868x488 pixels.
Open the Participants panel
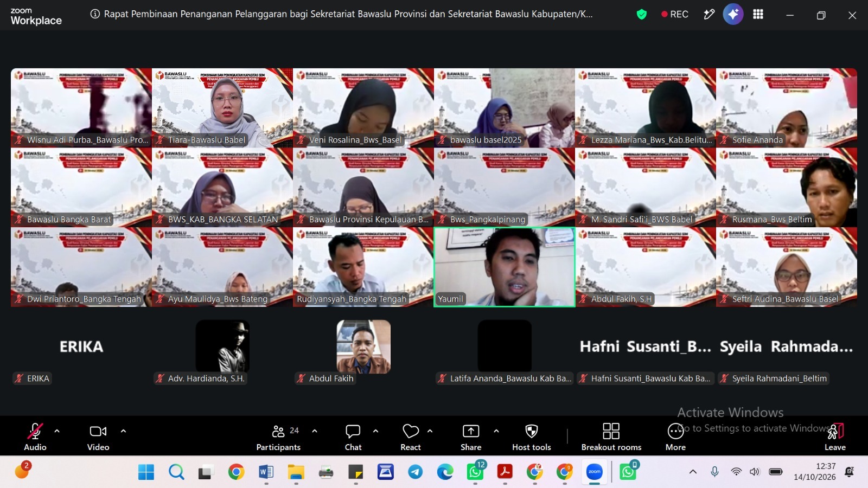[x=279, y=436]
